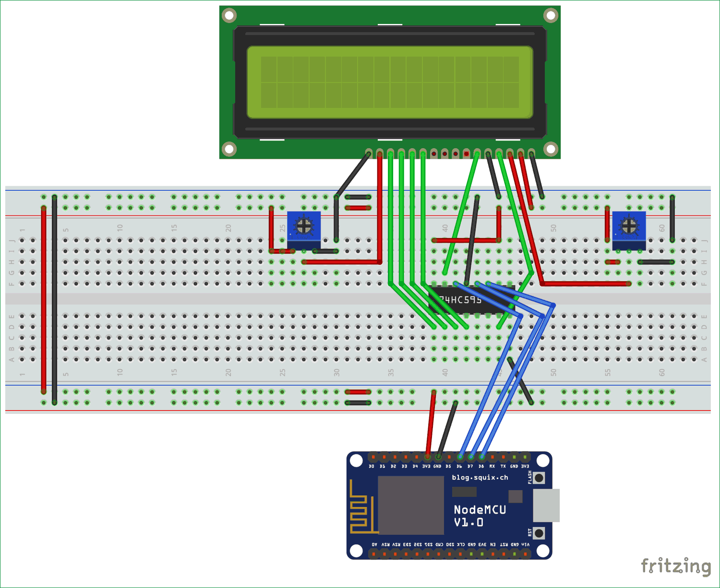The image size is (720, 588).
Task: Click the FLASH text label beside its button
Action: [530, 477]
